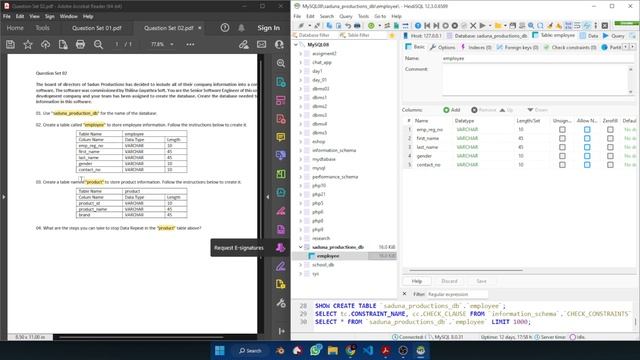Image resolution: width=640 pixels, height=360 pixels.
Task: Open file with HeidiSQL's folder toolbar icon
Action: coord(498,25)
